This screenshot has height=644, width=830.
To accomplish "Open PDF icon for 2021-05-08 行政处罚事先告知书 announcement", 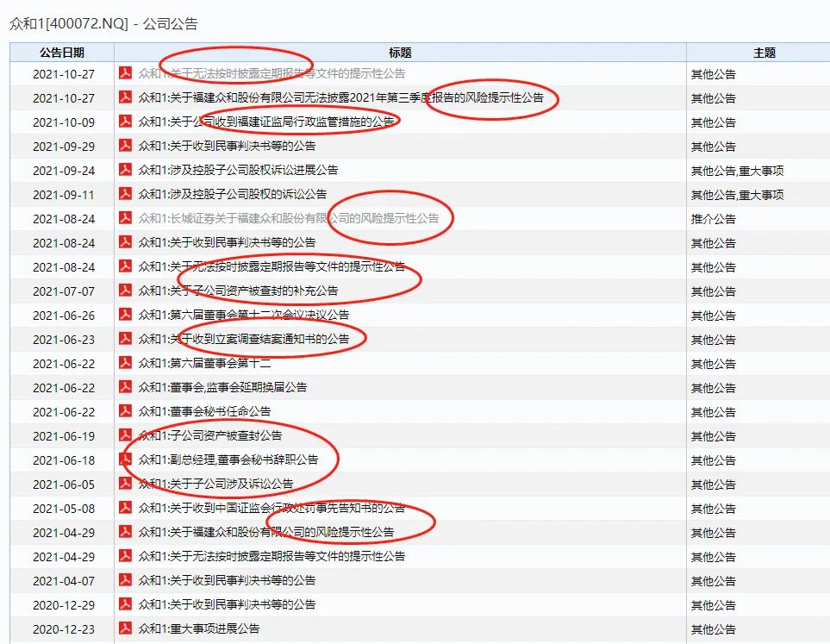I will tap(125, 508).
